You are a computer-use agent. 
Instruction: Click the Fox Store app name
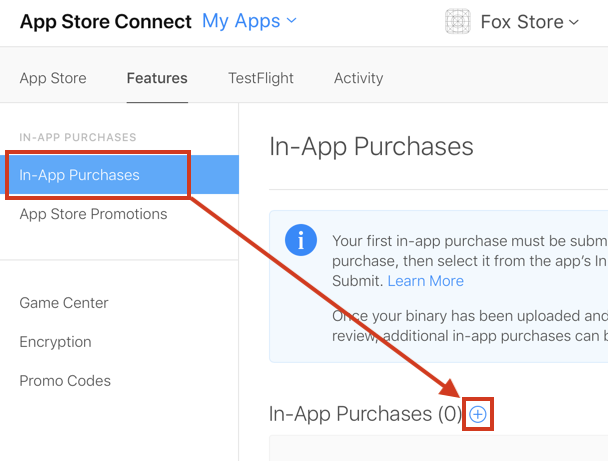coord(522,22)
